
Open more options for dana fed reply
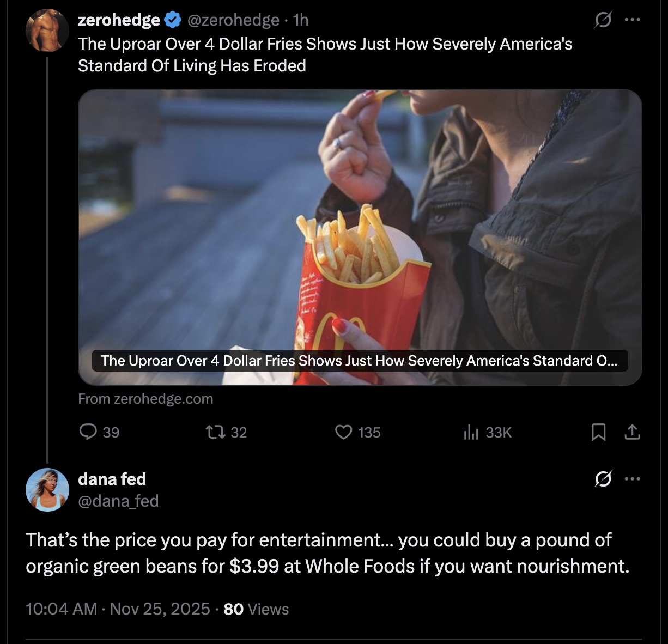point(633,479)
